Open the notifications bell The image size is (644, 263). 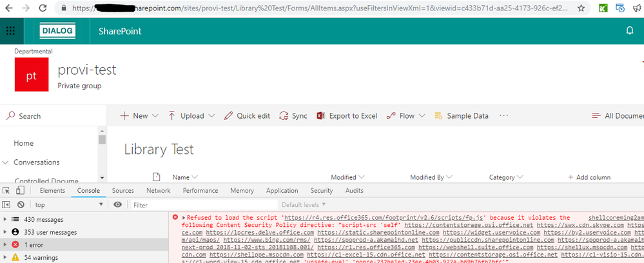(x=630, y=31)
